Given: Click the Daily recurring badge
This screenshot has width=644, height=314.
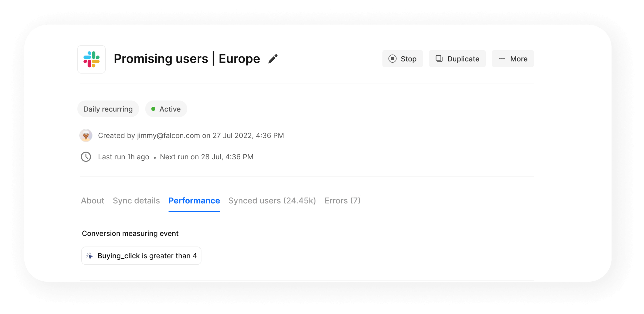Looking at the screenshot, I should point(108,109).
